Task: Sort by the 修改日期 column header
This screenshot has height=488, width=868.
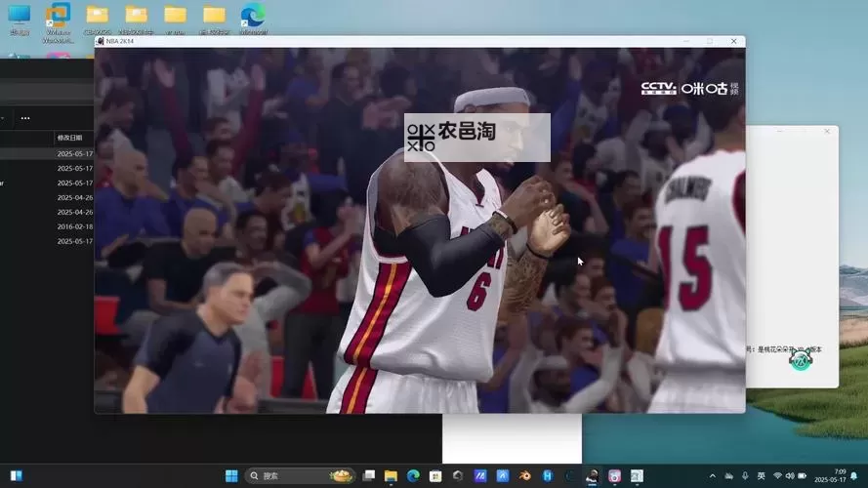Action: [69, 138]
